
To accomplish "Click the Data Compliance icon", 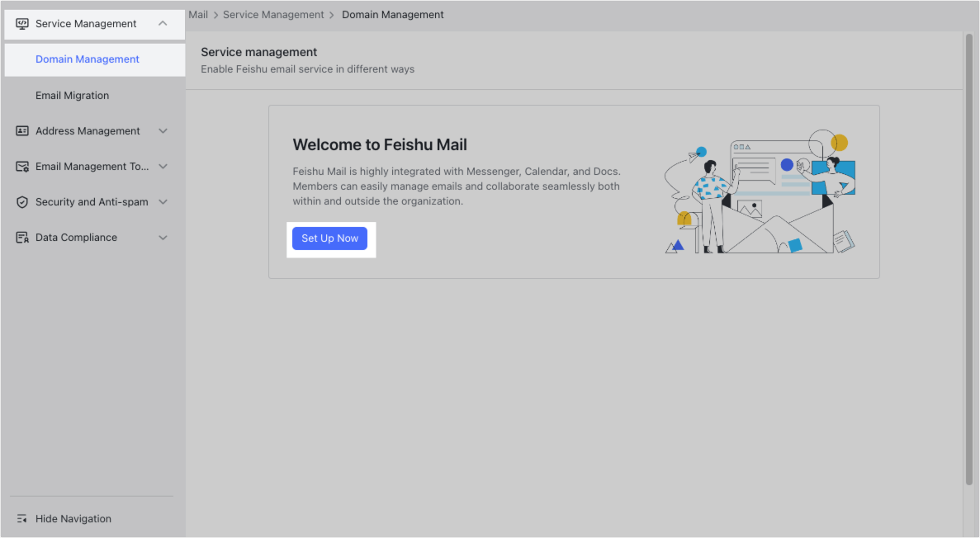I will tap(21, 238).
